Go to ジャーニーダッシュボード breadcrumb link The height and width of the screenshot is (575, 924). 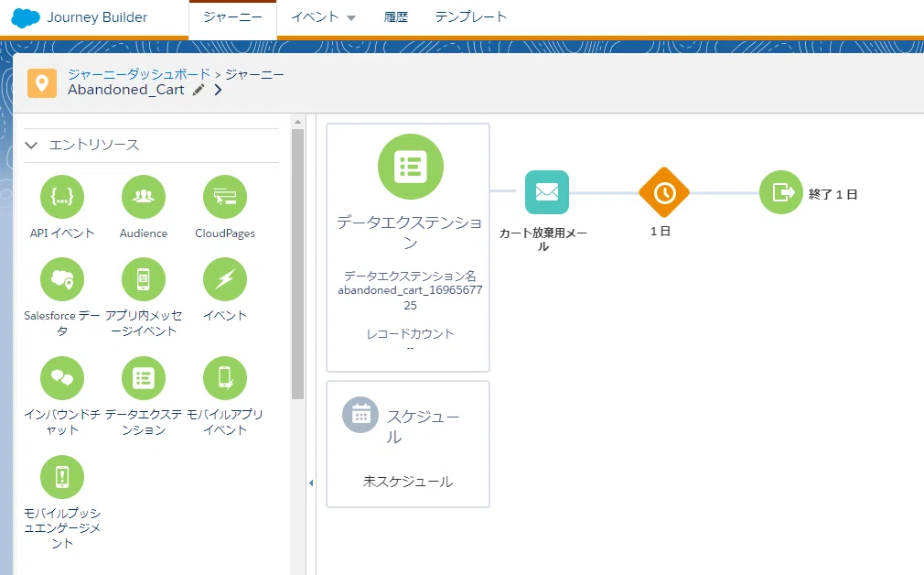coord(139,74)
